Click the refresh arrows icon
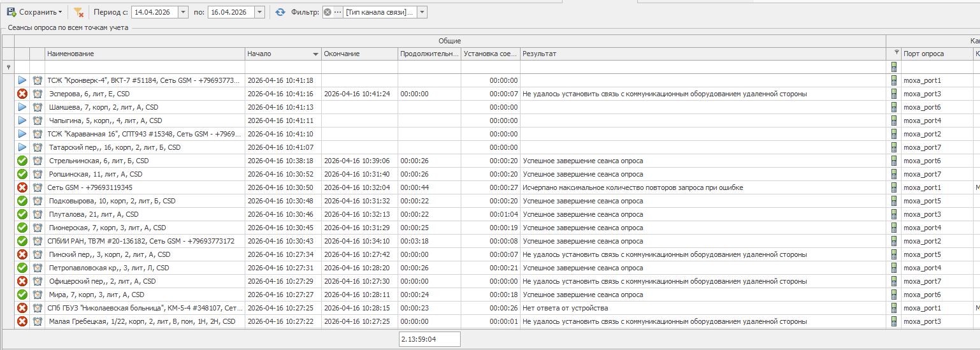The width and height of the screenshot is (980, 350). (x=280, y=12)
